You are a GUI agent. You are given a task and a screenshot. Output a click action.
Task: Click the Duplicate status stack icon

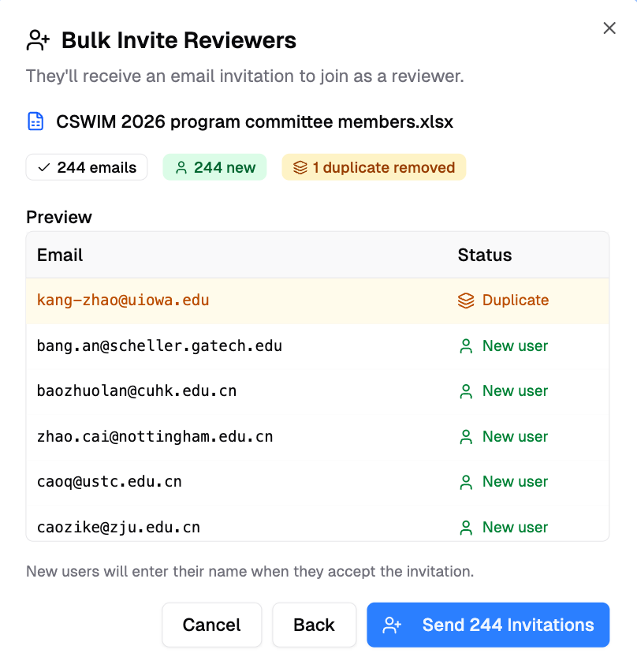coord(466,301)
